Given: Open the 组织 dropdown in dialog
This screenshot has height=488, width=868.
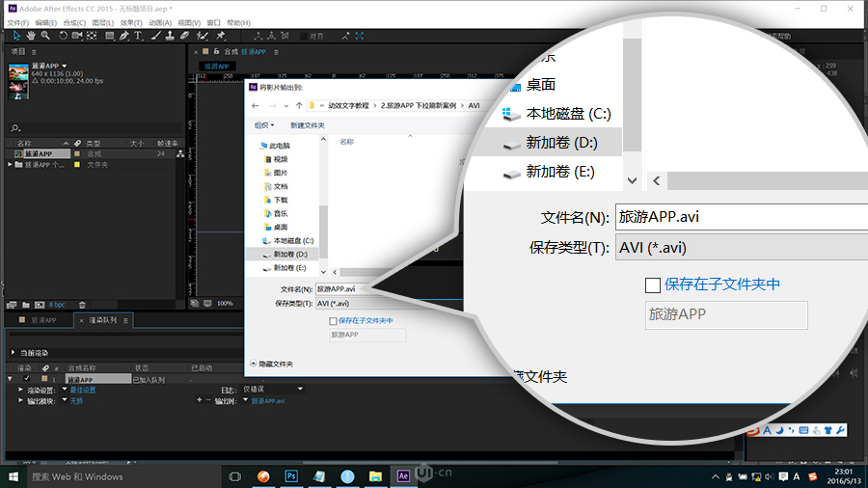Looking at the screenshot, I should [264, 124].
